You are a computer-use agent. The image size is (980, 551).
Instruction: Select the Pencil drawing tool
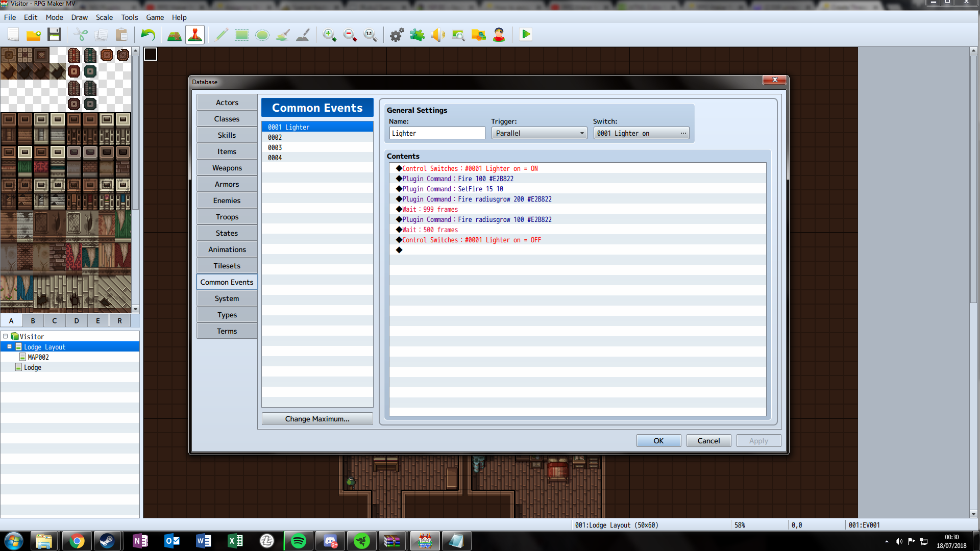[222, 35]
